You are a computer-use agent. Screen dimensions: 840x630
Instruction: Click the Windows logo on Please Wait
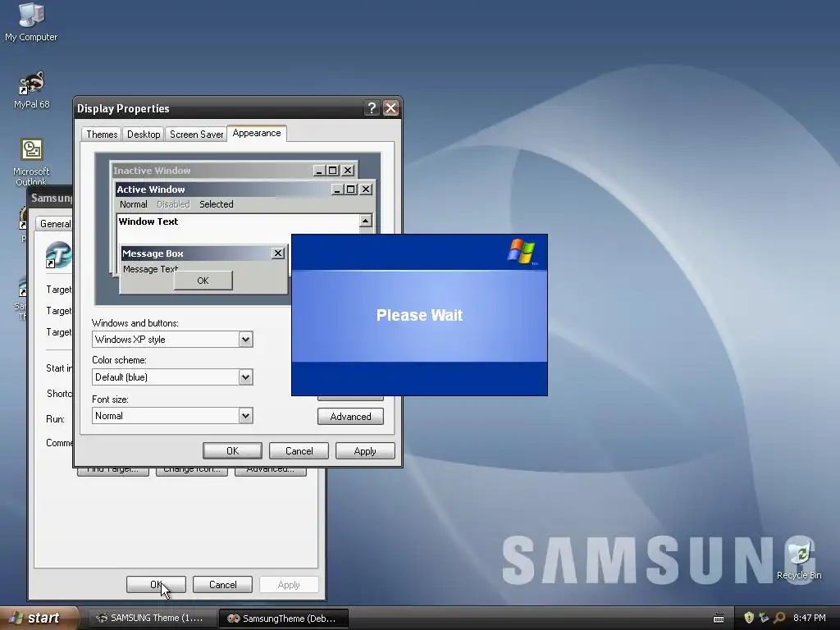[521, 252]
